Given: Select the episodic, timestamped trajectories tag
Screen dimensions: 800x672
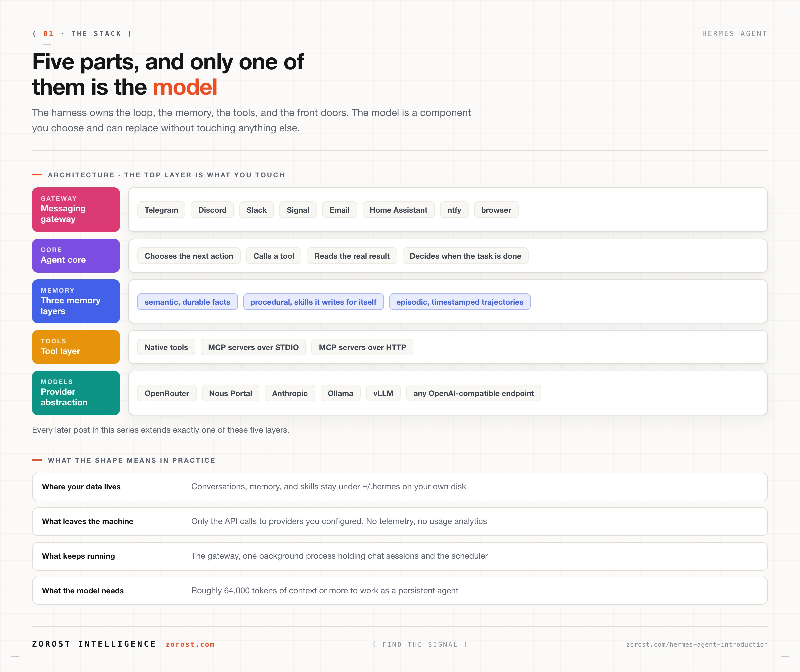Looking at the screenshot, I should 459,302.
